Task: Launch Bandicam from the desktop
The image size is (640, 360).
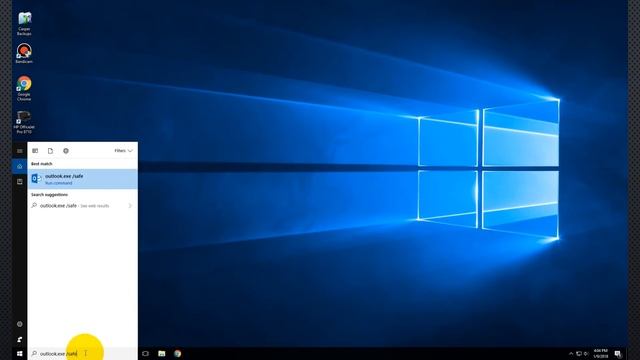Action: [x=24, y=53]
